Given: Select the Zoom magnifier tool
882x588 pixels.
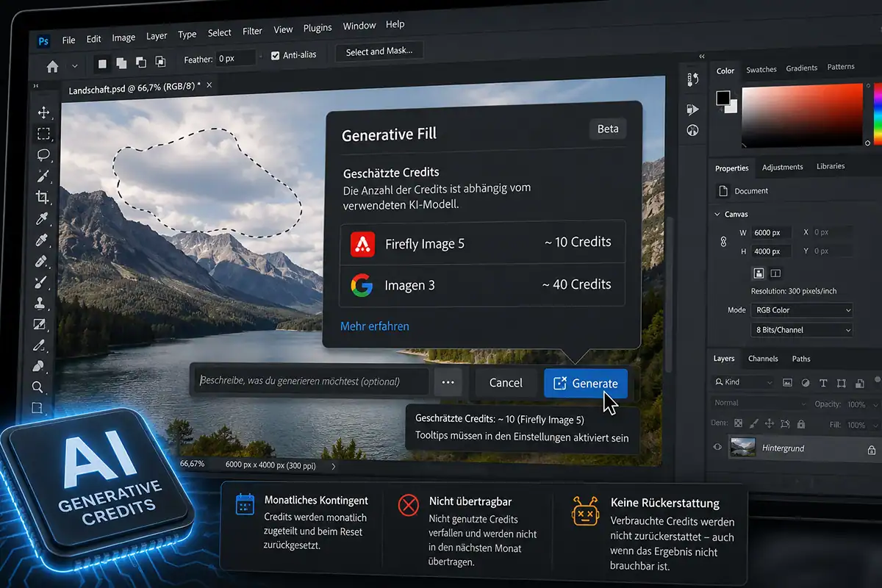Looking at the screenshot, I should click(38, 387).
